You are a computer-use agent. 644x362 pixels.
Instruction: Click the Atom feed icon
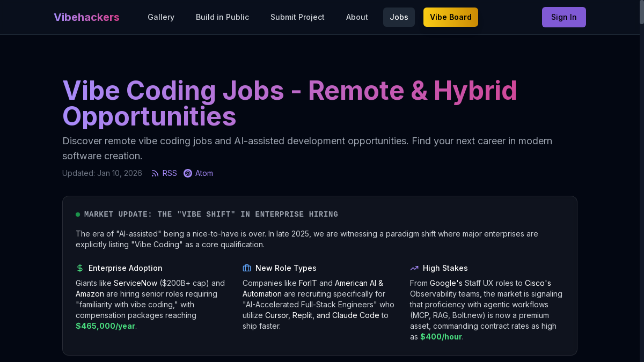pyautogui.click(x=188, y=173)
